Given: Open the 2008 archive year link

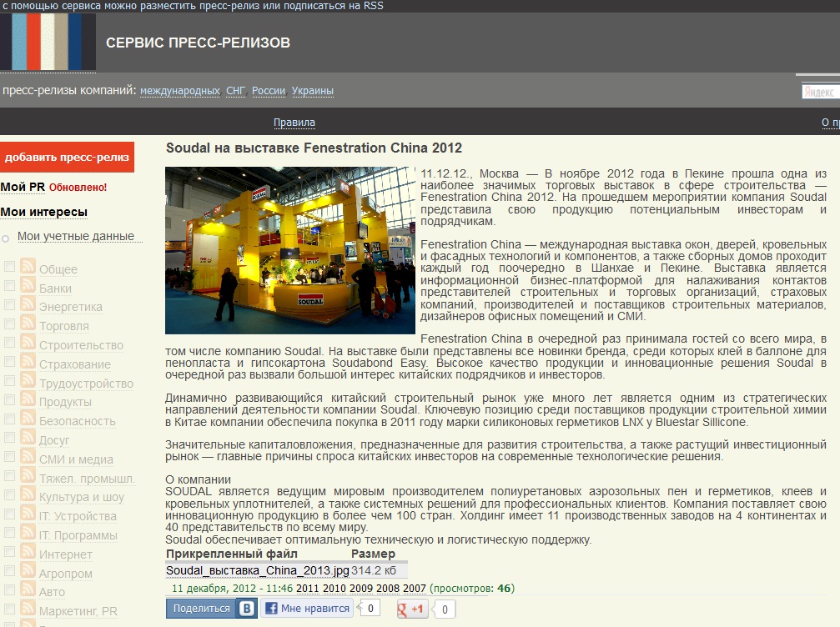Looking at the screenshot, I should [x=388, y=589].
